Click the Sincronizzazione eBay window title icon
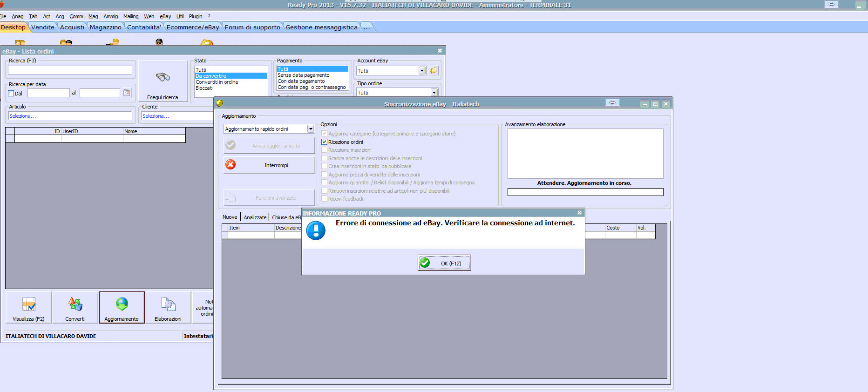This screenshot has width=868, height=392. (220, 103)
